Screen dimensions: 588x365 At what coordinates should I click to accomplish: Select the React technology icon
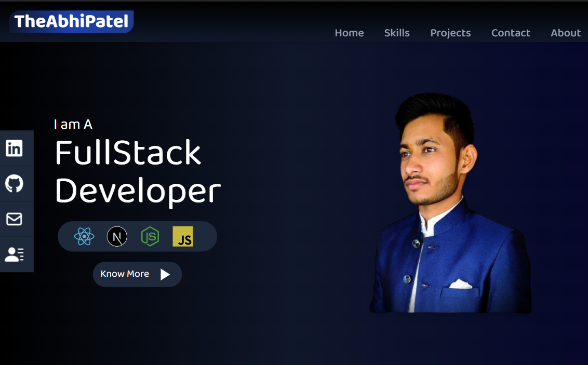pyautogui.click(x=84, y=236)
